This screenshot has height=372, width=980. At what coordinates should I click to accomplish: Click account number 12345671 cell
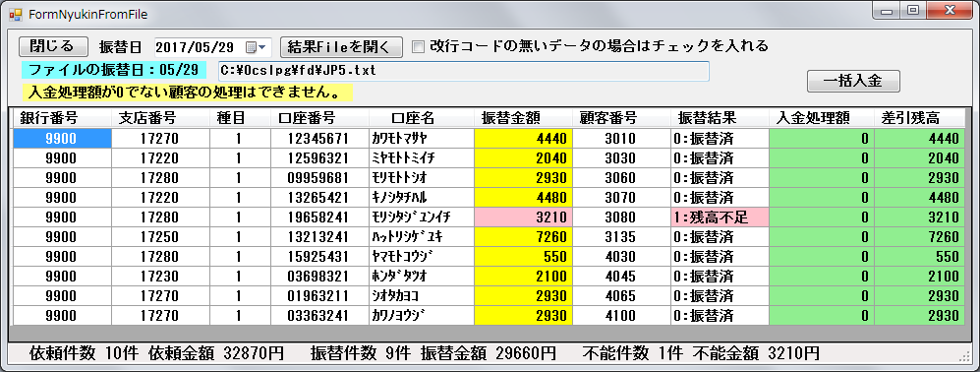(x=320, y=139)
